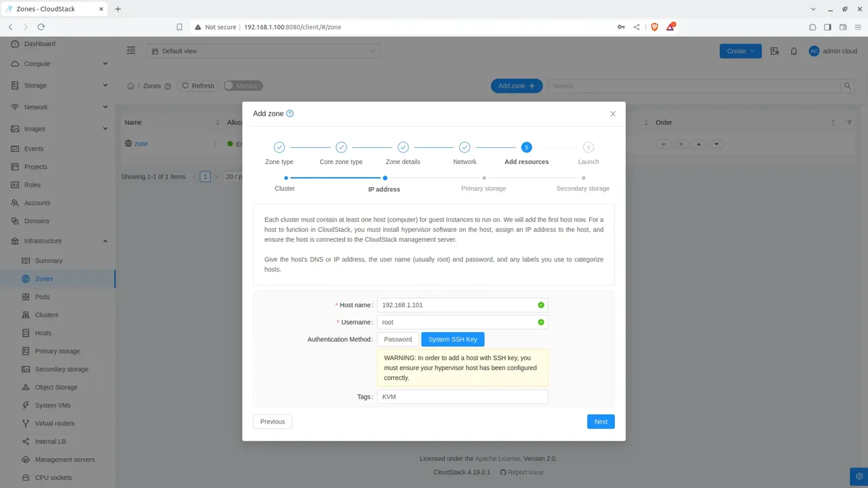Go to Hosts in the sidebar
The image size is (868, 488).
pos(43,333)
